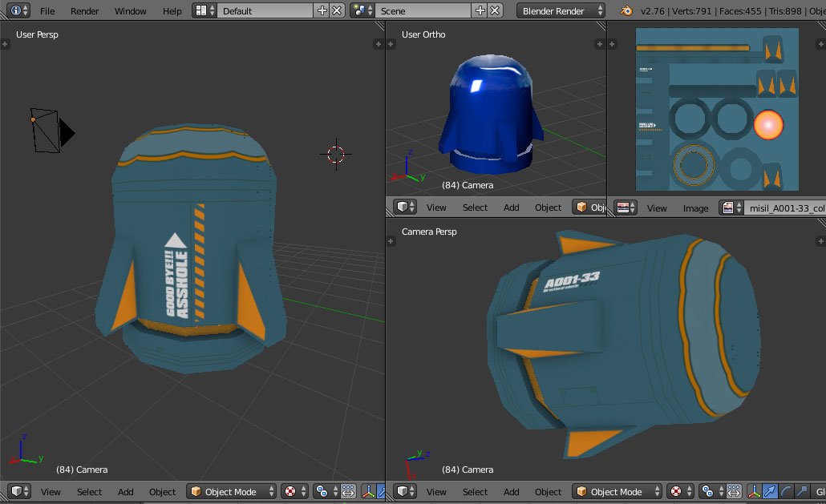The height and width of the screenshot is (504, 826).
Task: Open Select menu in User Persp header
Action: point(89,492)
